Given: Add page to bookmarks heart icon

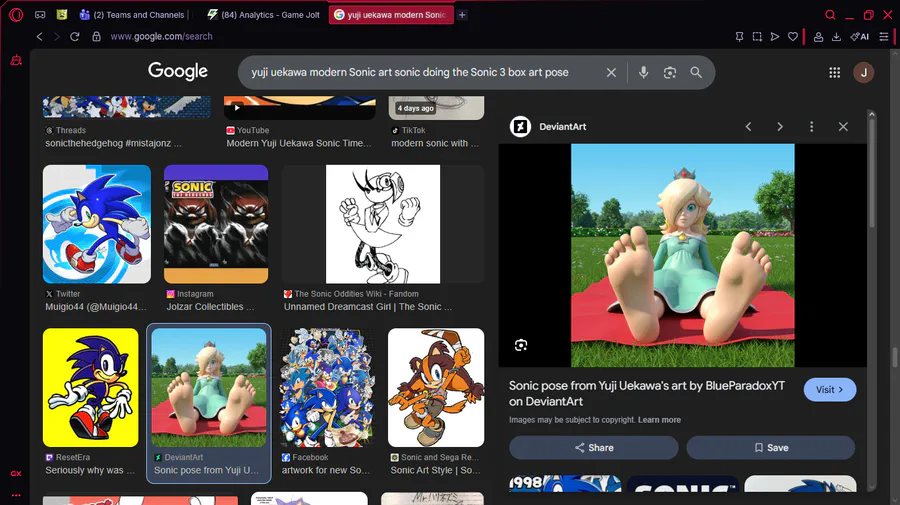Looking at the screenshot, I should click(793, 37).
